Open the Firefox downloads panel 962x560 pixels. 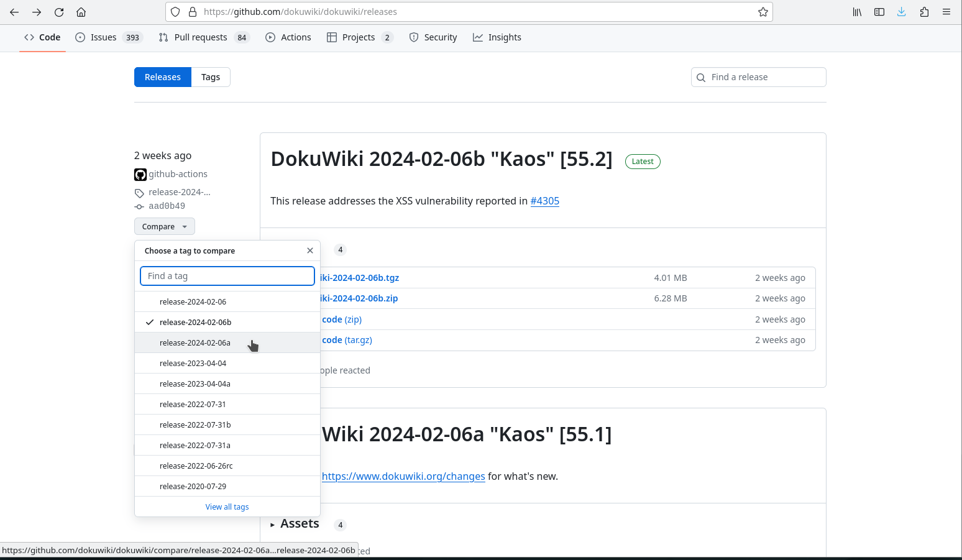tap(901, 12)
